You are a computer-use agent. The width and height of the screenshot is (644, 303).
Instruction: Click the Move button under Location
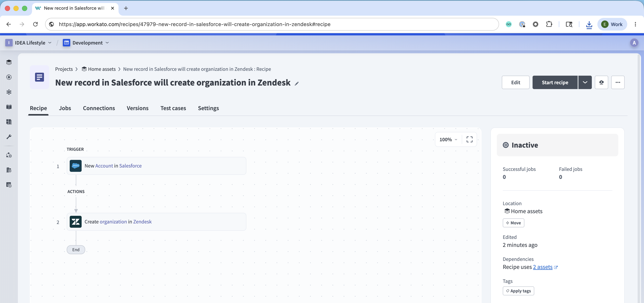pyautogui.click(x=514, y=223)
